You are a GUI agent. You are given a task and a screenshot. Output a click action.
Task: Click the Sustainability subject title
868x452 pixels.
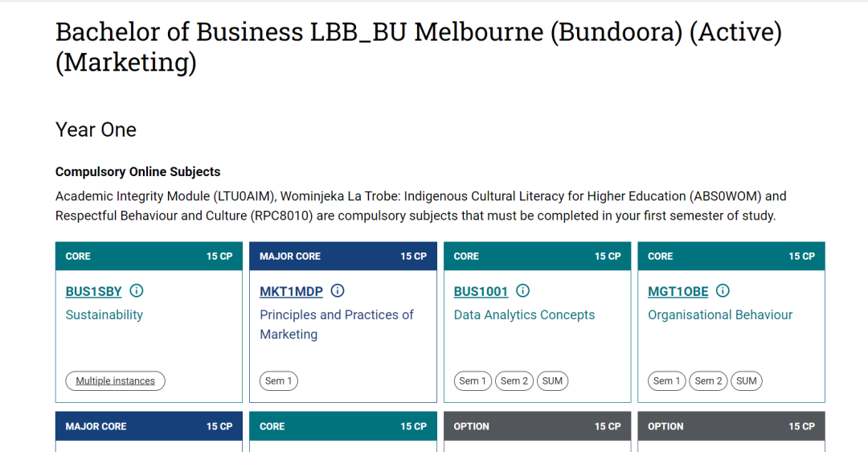(x=104, y=315)
